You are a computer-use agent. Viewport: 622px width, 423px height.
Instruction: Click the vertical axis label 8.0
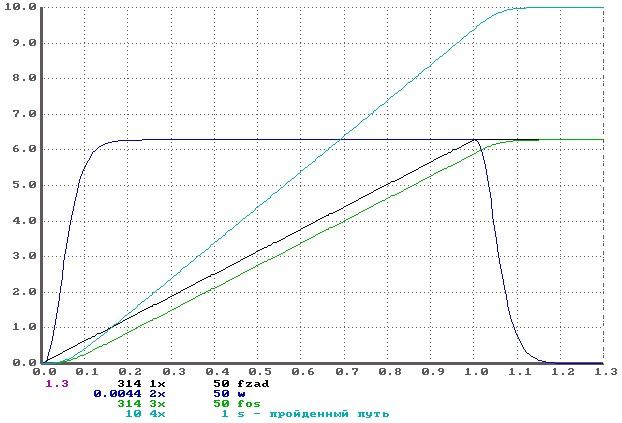pos(24,78)
